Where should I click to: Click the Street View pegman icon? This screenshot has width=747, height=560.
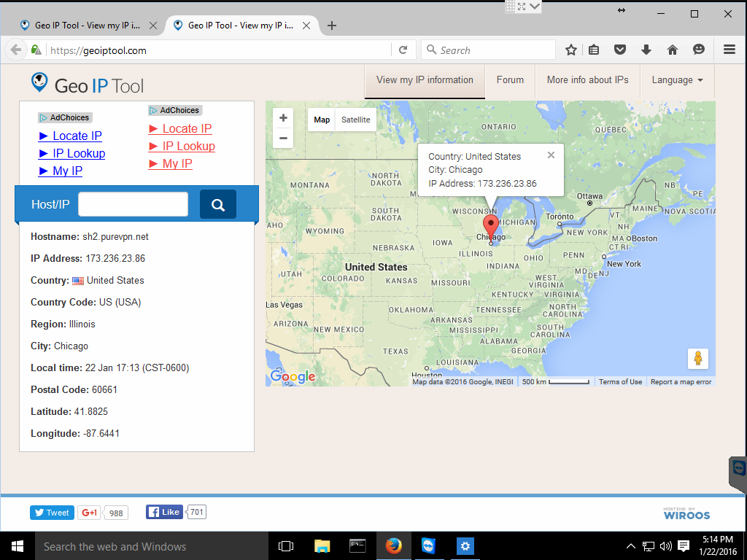(698, 358)
